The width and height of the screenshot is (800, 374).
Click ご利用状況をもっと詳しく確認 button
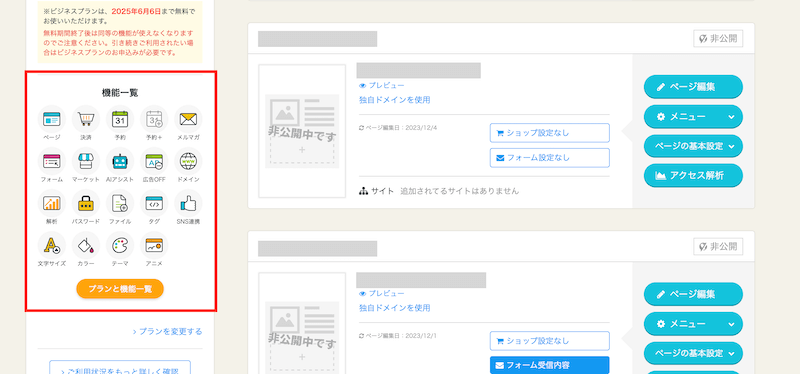(x=120, y=367)
